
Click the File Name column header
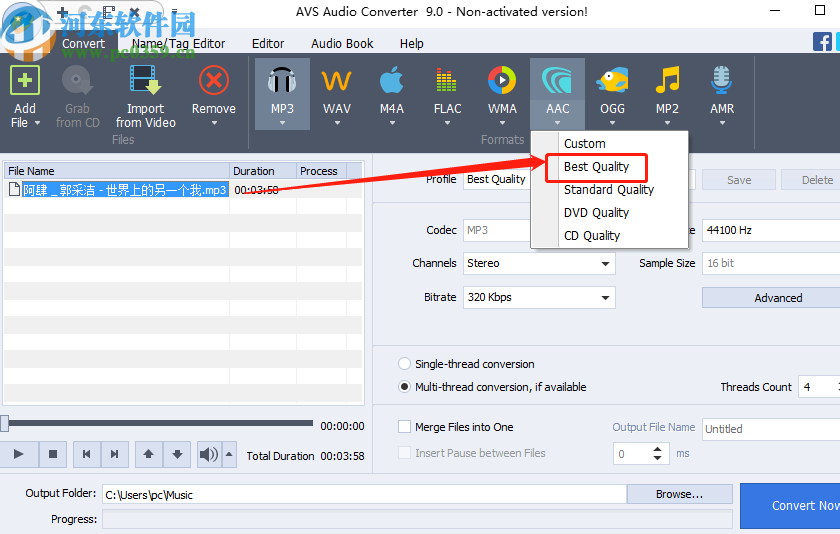(117, 171)
